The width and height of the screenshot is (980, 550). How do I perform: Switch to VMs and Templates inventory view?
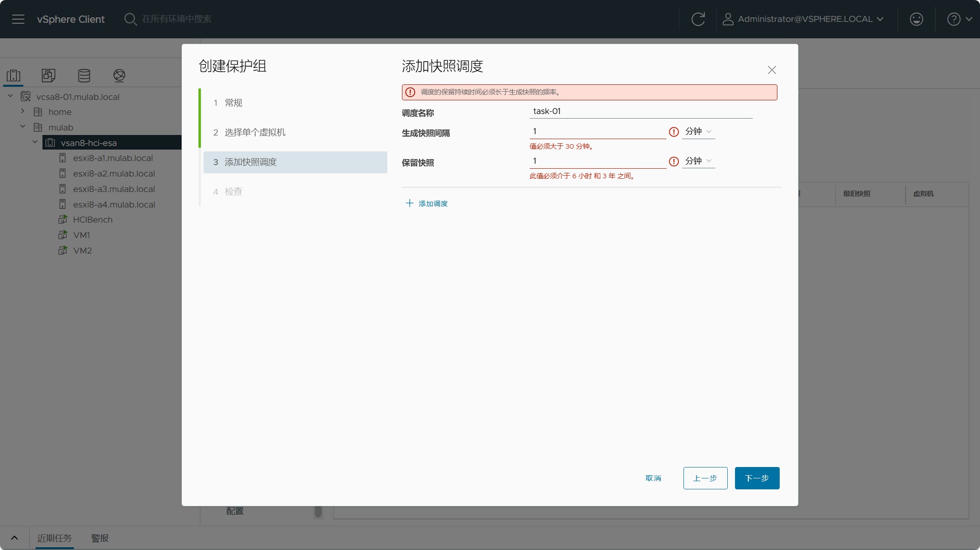pyautogui.click(x=49, y=75)
